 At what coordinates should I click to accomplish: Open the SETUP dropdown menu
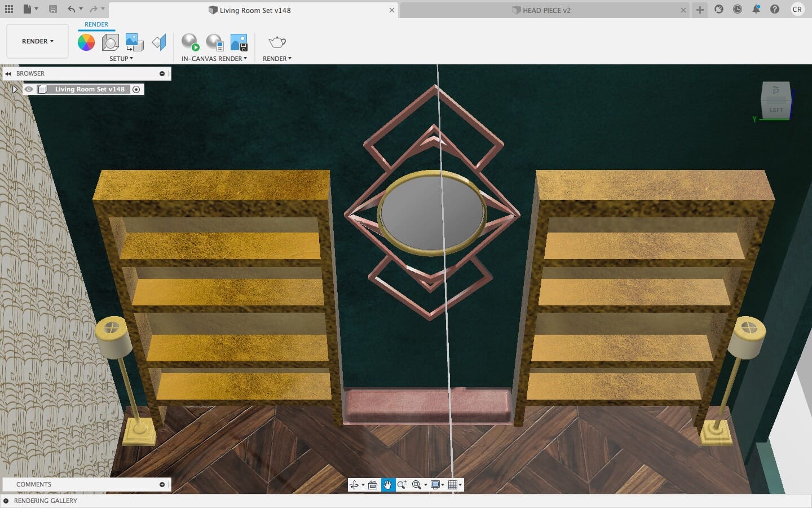[x=121, y=59]
